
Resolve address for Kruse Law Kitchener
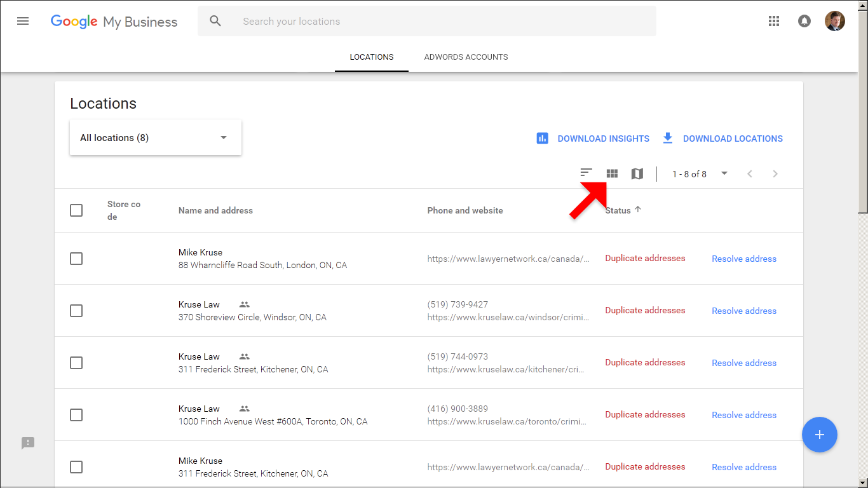(744, 363)
